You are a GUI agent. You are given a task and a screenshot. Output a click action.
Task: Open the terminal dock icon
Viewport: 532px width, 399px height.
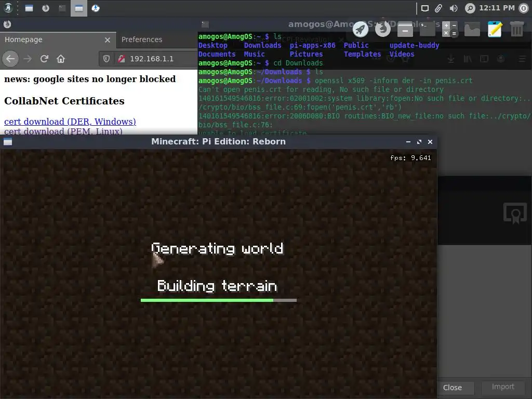pyautogui.click(x=428, y=29)
